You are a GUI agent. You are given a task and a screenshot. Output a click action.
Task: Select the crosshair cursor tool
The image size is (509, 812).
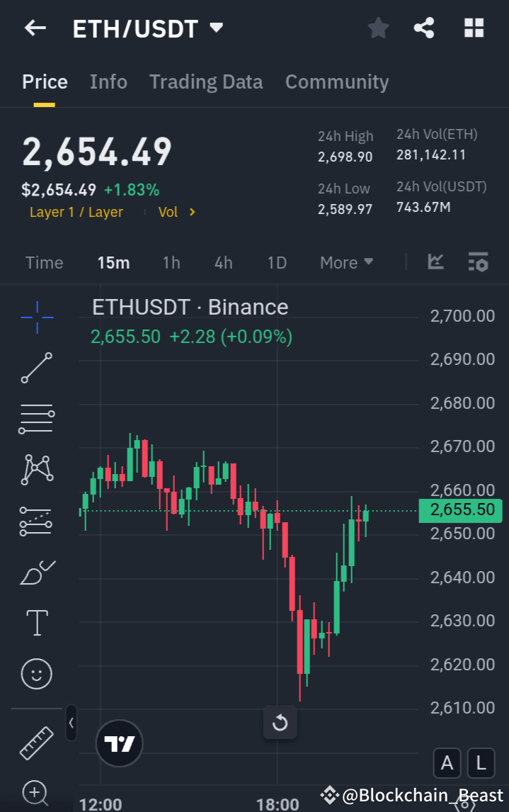coord(35,317)
